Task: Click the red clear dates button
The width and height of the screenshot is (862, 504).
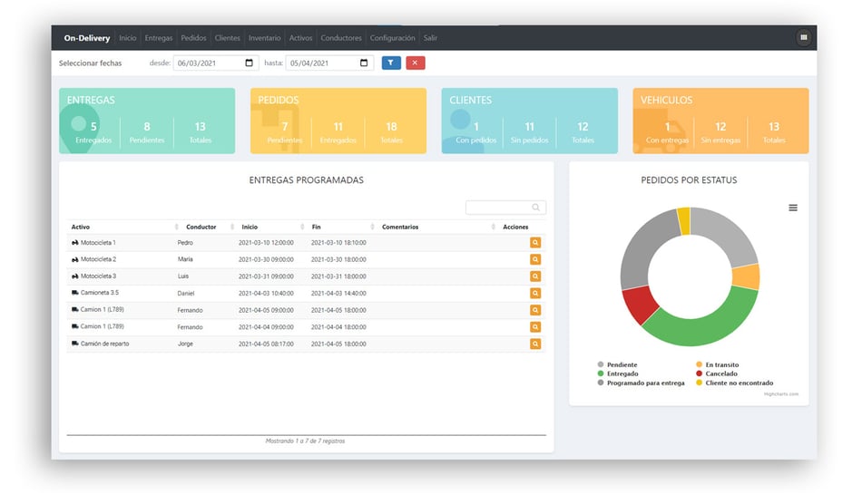Action: click(415, 63)
